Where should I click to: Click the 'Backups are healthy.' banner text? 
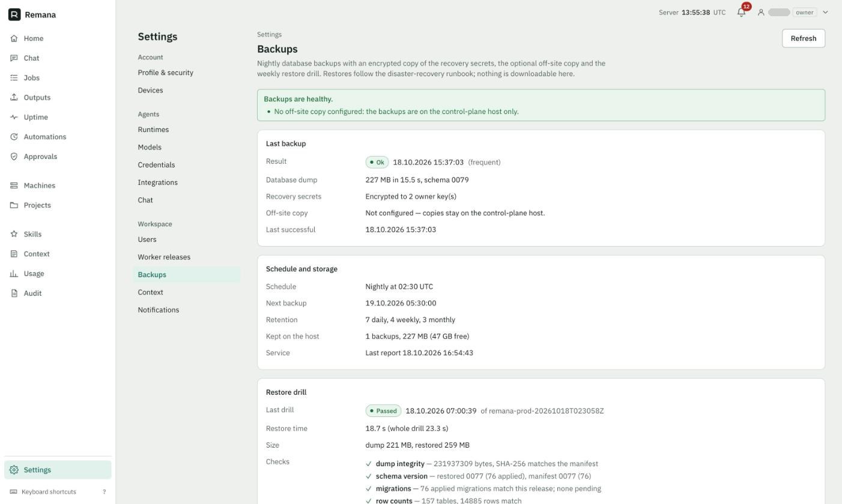pos(298,99)
